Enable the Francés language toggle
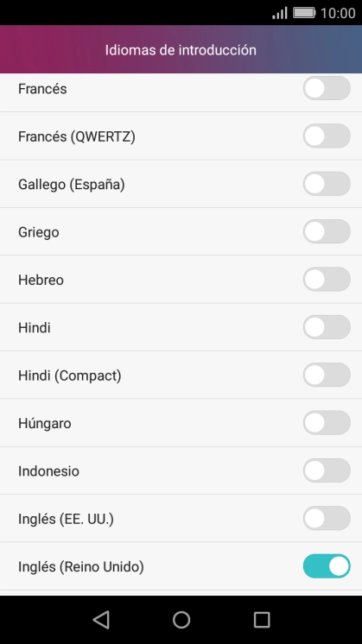Screen dimensions: 362x644 tap(327, 88)
